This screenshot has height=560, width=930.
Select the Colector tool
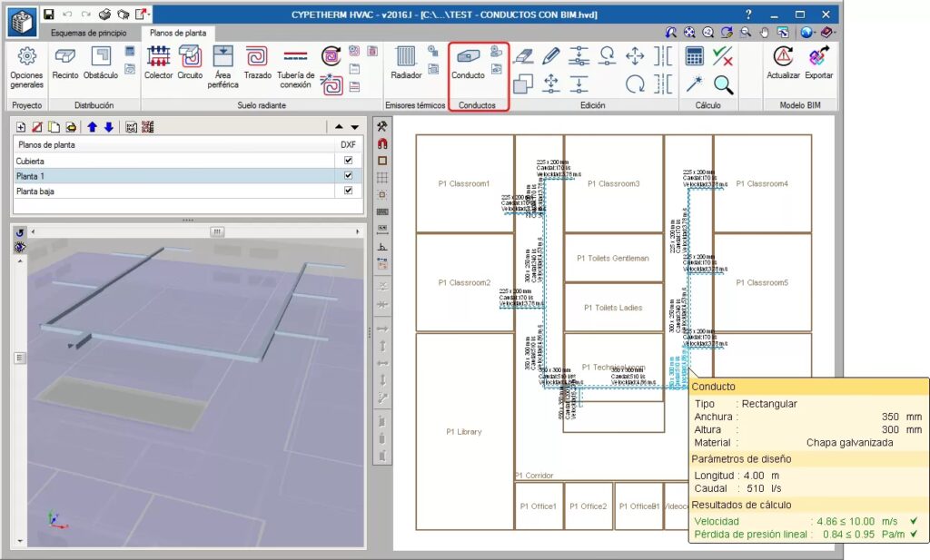point(158,64)
